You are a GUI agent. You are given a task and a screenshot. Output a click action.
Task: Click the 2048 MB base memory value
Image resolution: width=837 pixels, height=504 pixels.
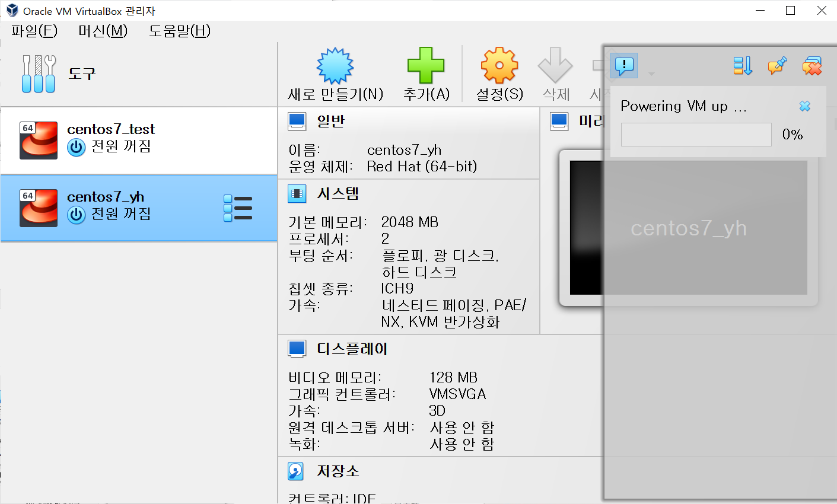pos(410,222)
